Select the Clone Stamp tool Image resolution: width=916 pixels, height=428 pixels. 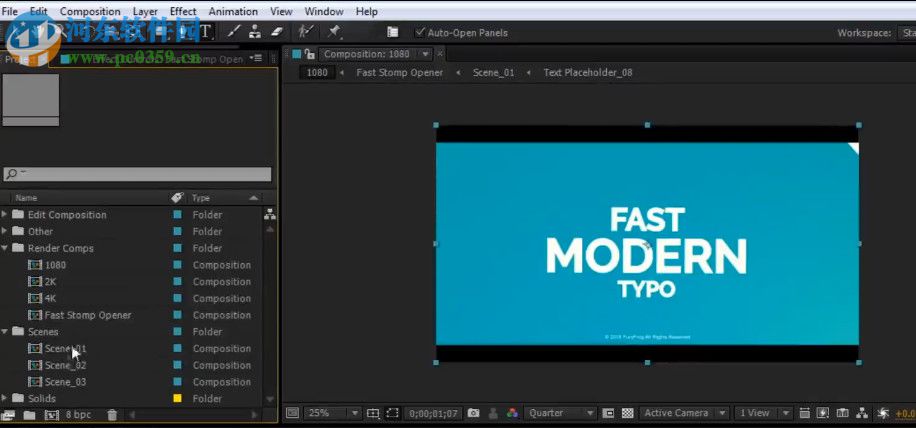(255, 32)
